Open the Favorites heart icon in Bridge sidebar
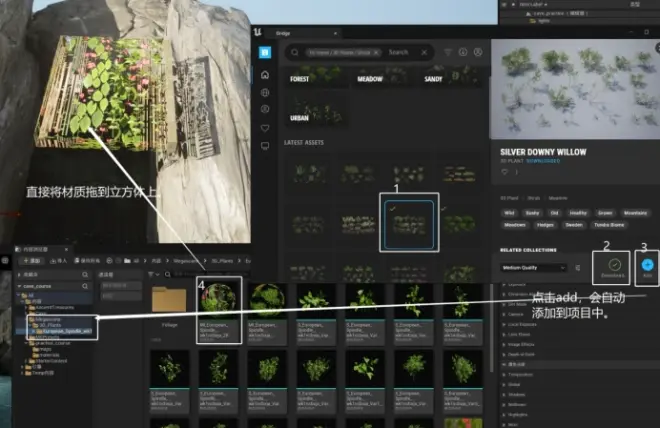 coord(265,128)
